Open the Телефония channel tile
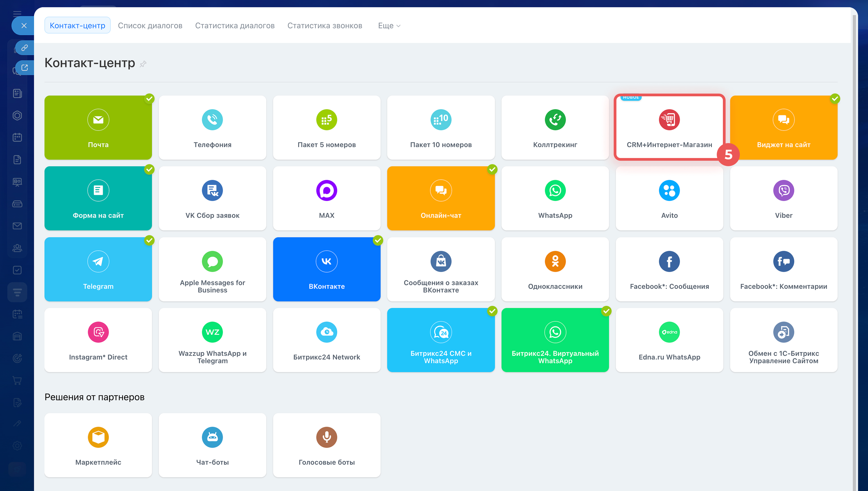This screenshot has height=491, width=868. 212,127
